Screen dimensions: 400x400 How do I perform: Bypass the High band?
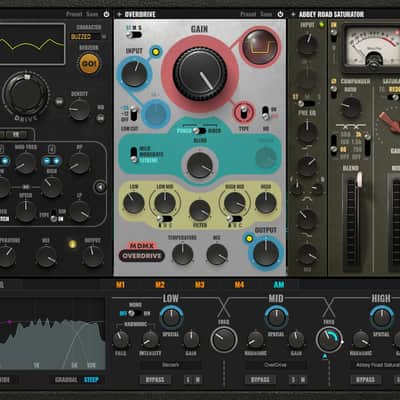pos(366,379)
